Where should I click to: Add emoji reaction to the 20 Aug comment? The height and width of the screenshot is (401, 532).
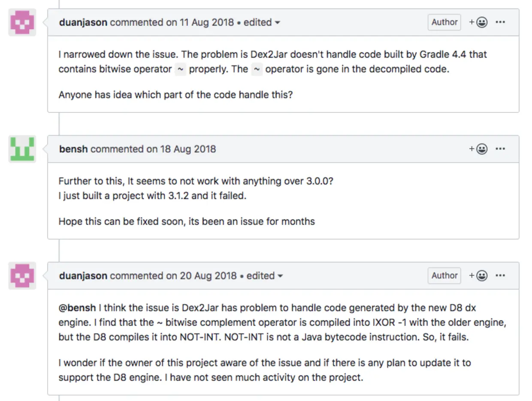click(478, 276)
